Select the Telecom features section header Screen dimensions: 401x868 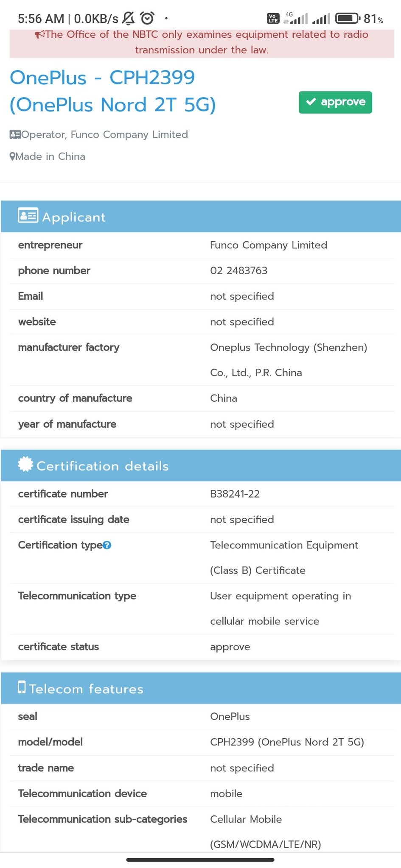201,689
